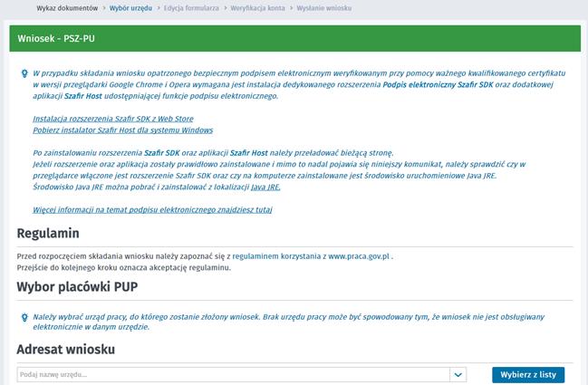This screenshot has height=385, width=588.
Task: Select Wybór urzędu breadcrumb step
Action: point(130,8)
